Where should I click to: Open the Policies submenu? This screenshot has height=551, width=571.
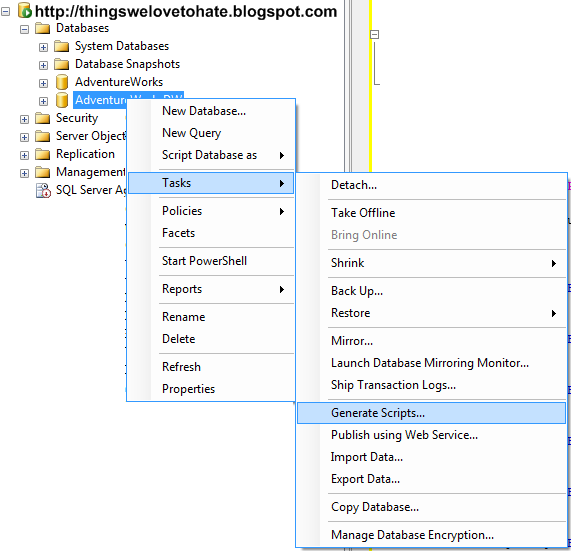(211, 211)
